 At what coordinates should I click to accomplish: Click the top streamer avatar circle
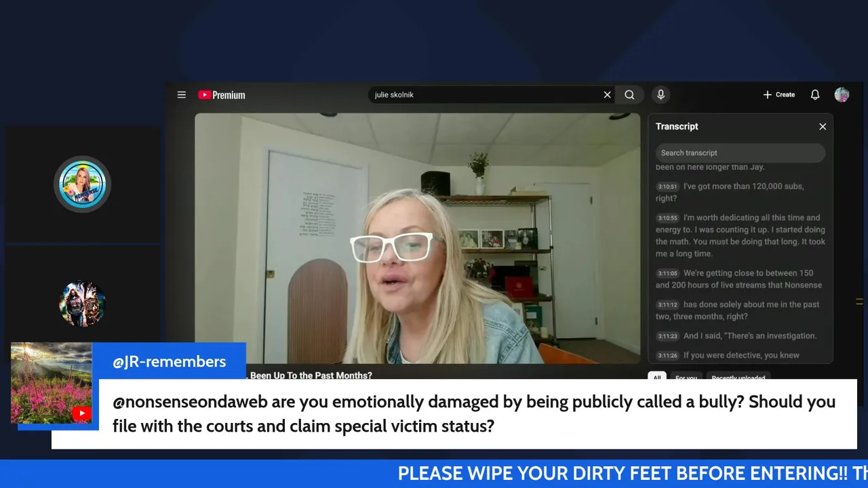pos(82,184)
